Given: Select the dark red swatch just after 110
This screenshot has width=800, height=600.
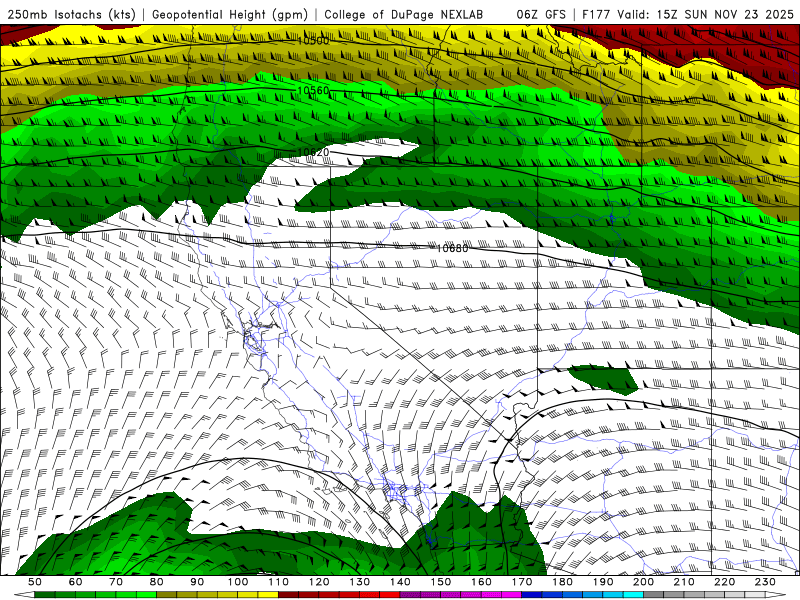Looking at the screenshot, I should [x=289, y=595].
